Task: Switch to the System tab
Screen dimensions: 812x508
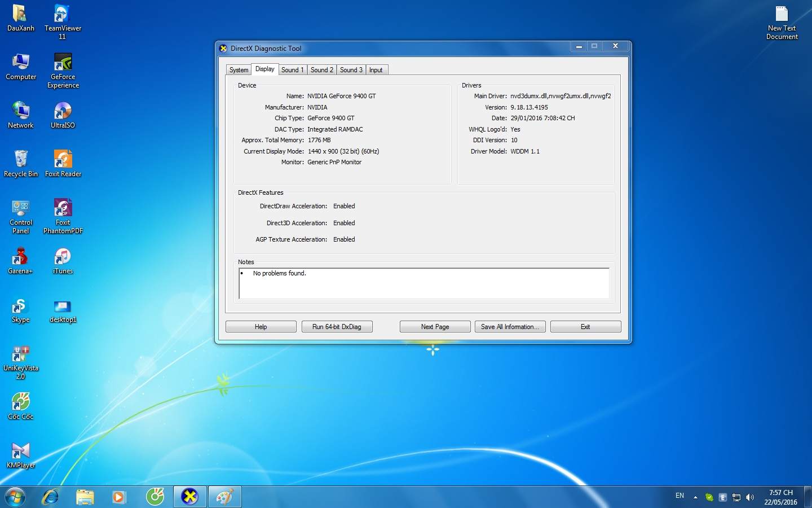Action: click(239, 70)
